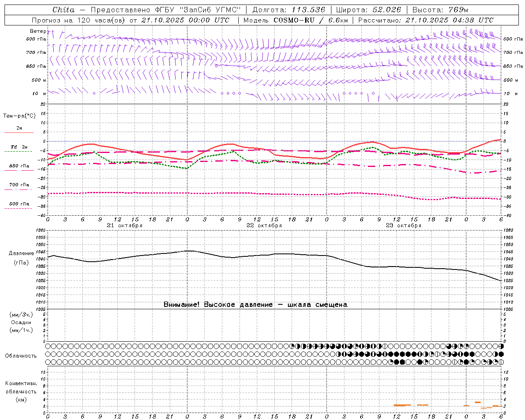This screenshot has width=525, height=420.
Task: Select the 'Широта: 52.026' latitude value
Action: [x=369, y=10]
